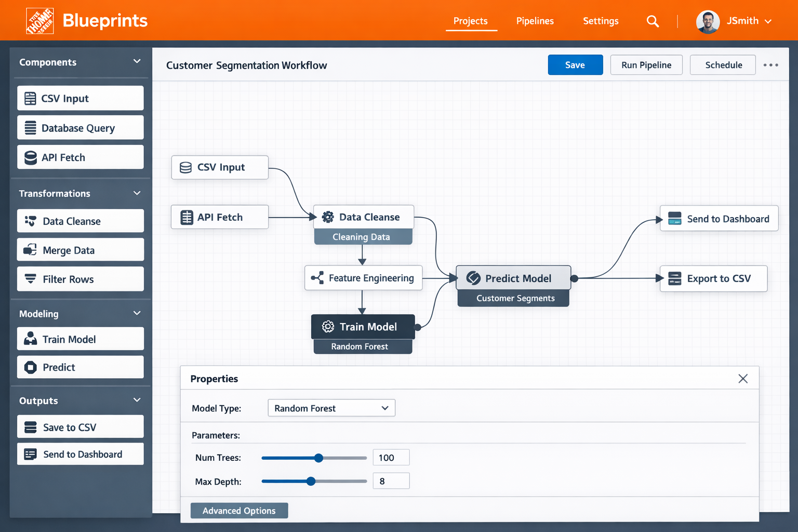This screenshot has height=532, width=798.
Task: Click the Advanced Options button
Action: click(239, 511)
